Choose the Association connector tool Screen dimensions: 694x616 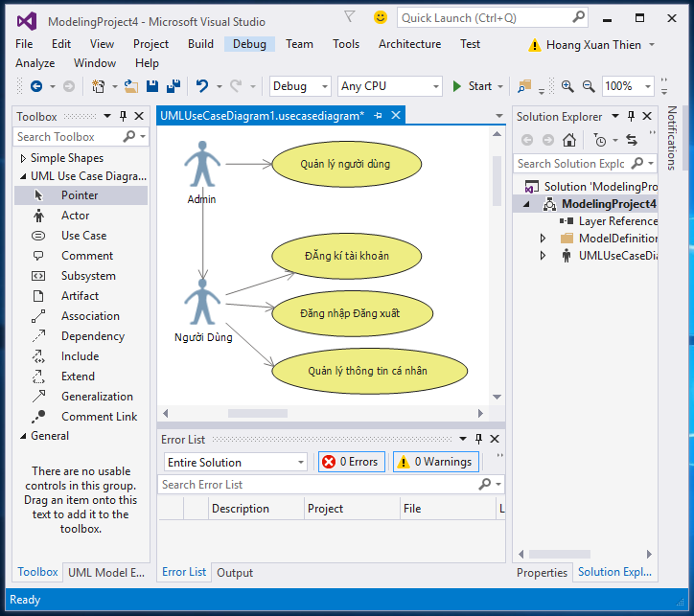click(x=90, y=316)
